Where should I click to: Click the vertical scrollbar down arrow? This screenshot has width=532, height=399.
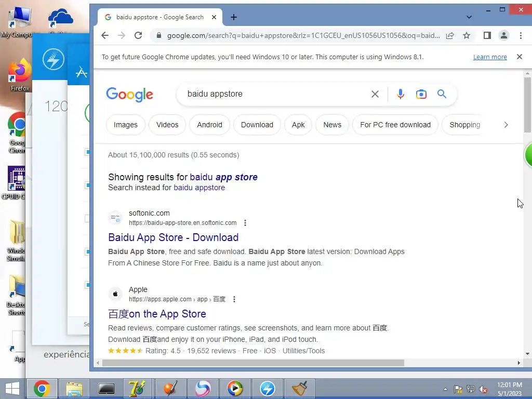click(x=527, y=354)
